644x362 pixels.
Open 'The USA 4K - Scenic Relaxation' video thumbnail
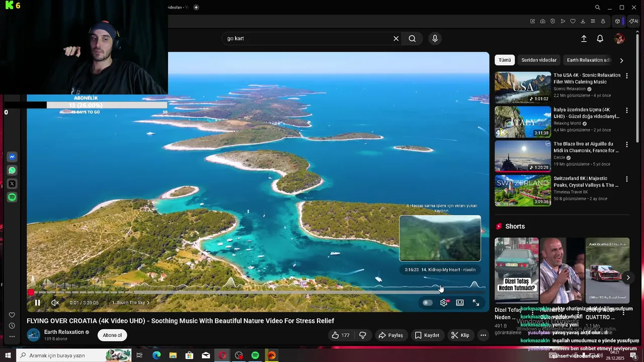tap(523, 87)
